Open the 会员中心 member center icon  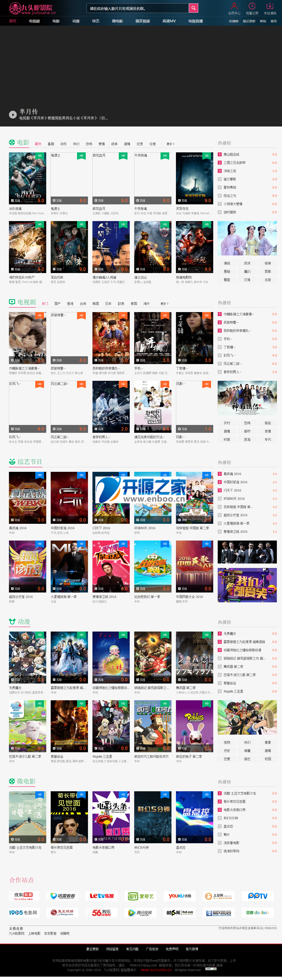tap(234, 6)
